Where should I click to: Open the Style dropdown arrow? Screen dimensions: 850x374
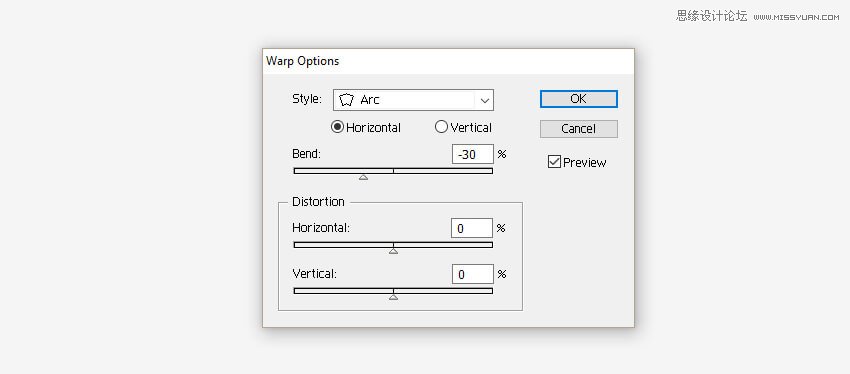485,100
